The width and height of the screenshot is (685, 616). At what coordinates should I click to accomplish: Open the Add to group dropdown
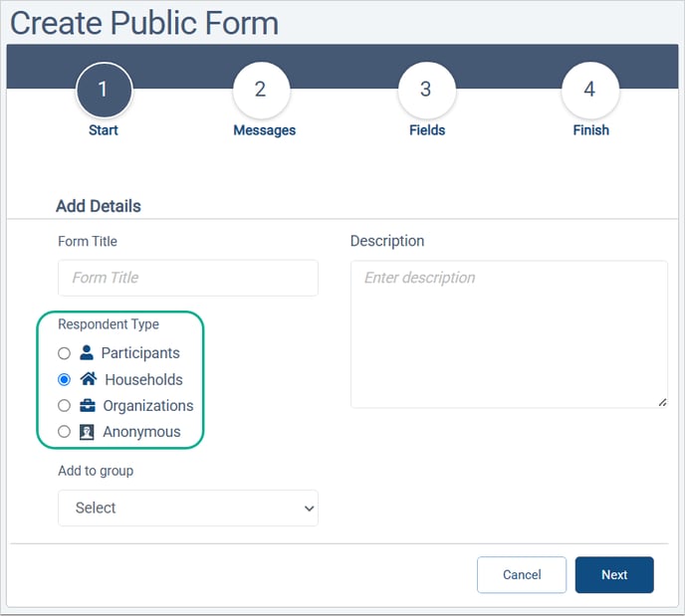(188, 509)
